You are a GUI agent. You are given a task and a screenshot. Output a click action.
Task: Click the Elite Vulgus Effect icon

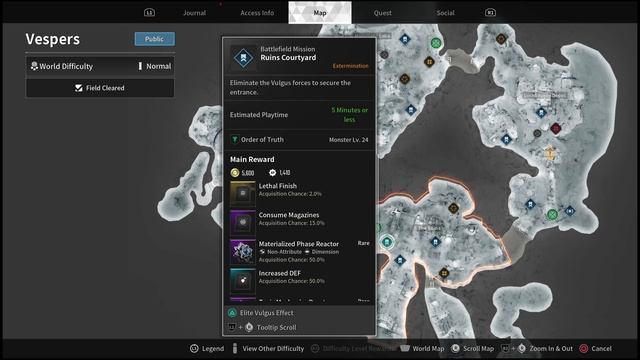pos(232,313)
